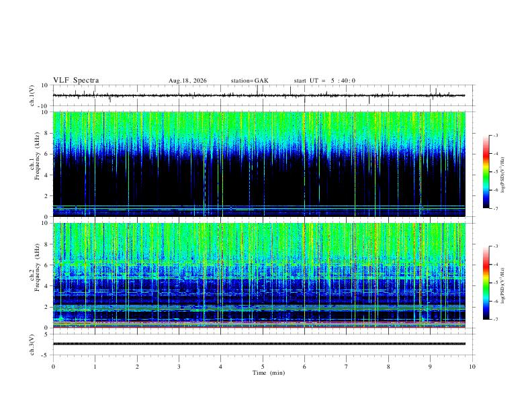Click the lower PSD color scale bar
Image resolution: width=532 pixels, height=411 pixels.
(486, 283)
